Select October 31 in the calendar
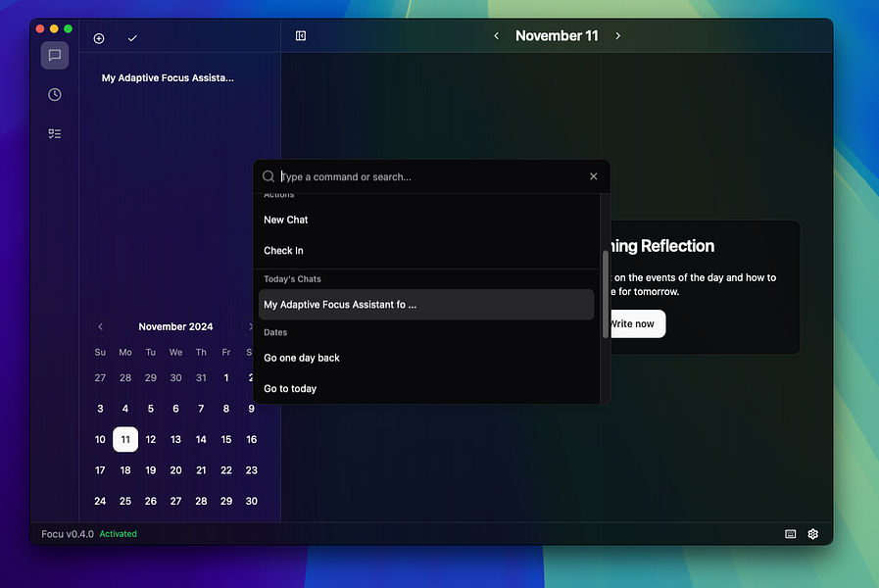 click(x=201, y=378)
